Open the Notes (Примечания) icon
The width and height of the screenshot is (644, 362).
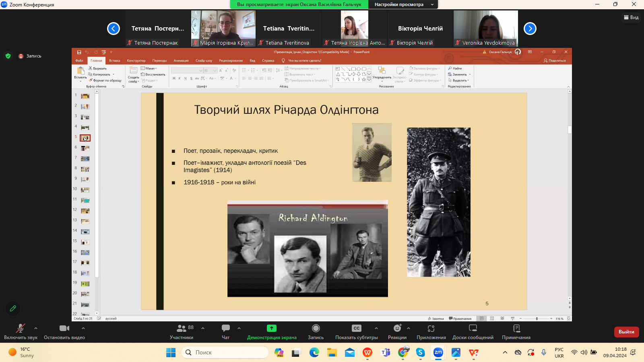tap(516, 329)
